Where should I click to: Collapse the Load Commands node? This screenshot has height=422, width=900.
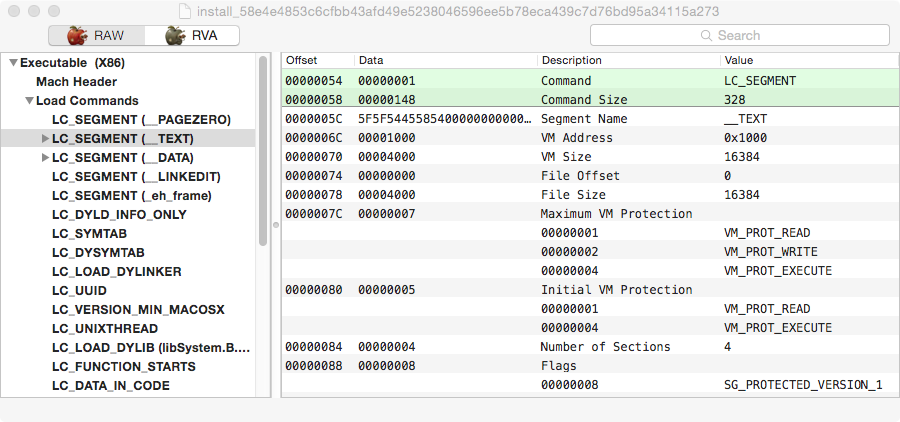tap(29, 101)
